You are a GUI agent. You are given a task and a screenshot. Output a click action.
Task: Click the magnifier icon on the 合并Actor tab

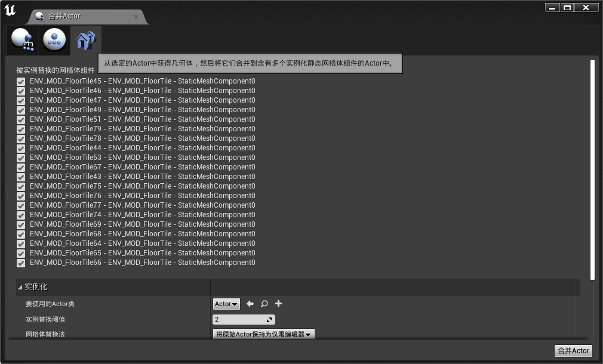pos(41,17)
